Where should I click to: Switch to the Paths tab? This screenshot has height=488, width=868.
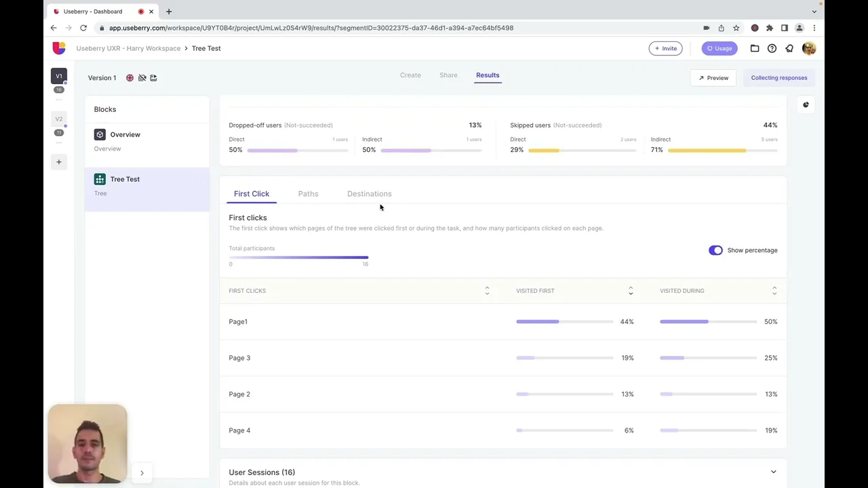[x=308, y=194]
